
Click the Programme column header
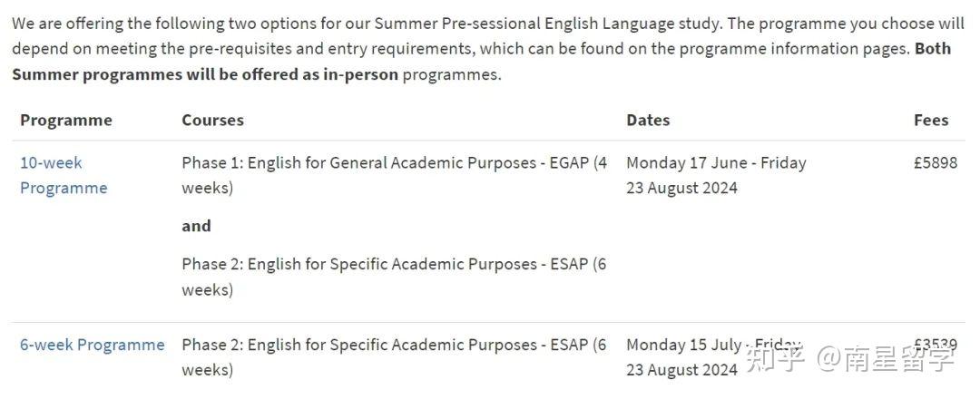click(x=65, y=120)
